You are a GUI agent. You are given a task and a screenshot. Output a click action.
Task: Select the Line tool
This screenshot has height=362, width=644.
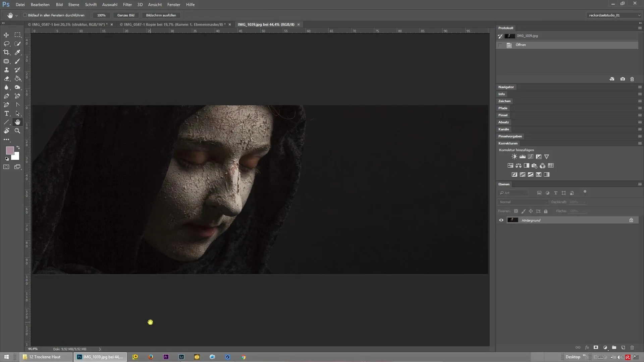coord(6,122)
